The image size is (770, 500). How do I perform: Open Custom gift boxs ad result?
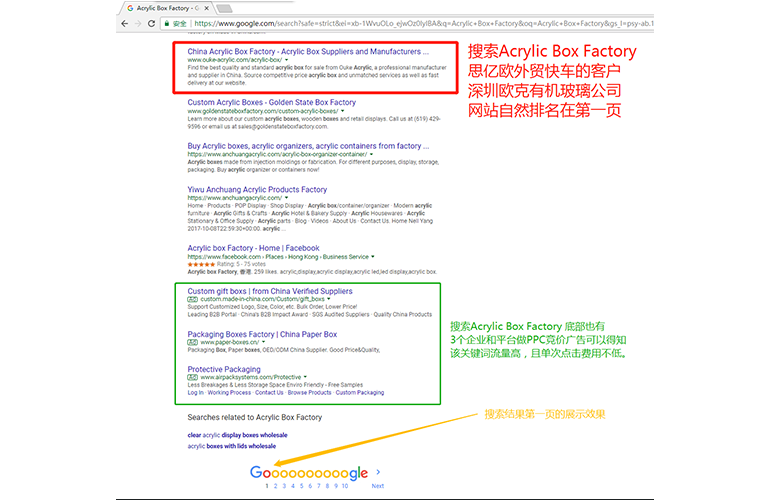tap(270, 291)
